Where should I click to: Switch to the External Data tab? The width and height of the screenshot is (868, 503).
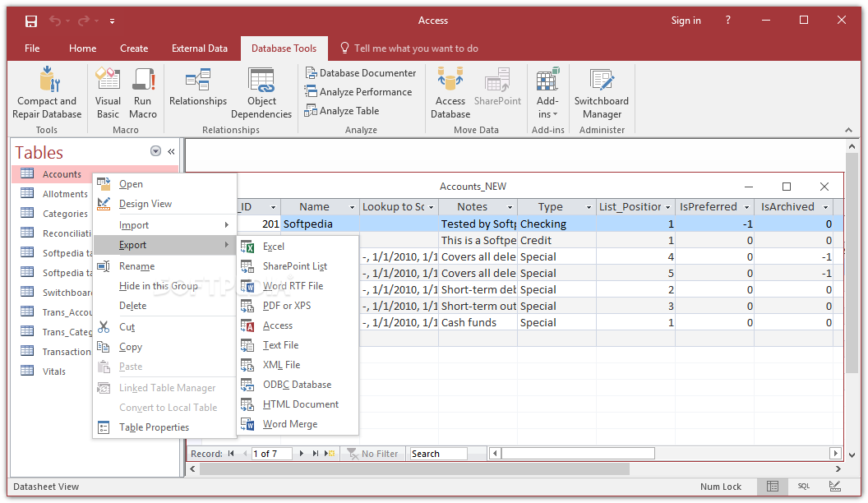[x=200, y=48]
